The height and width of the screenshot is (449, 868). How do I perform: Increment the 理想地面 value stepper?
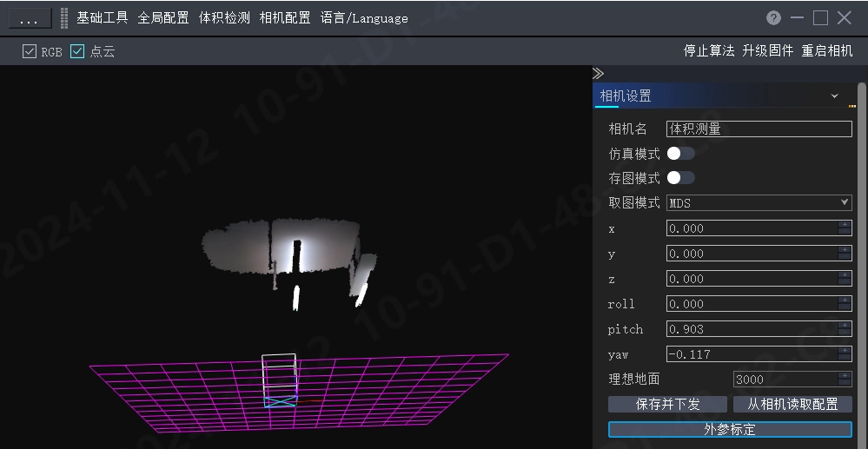(x=845, y=375)
